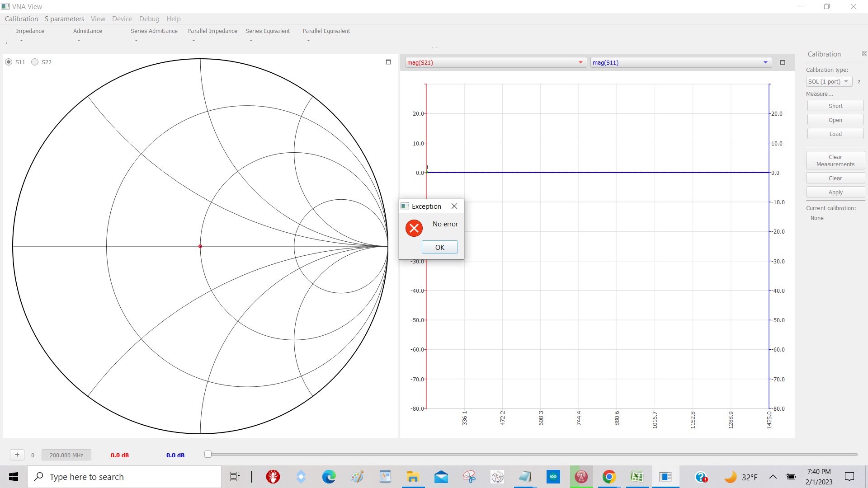This screenshot has height=488, width=868.
Task: Measure the Load standard
Action: click(835, 134)
